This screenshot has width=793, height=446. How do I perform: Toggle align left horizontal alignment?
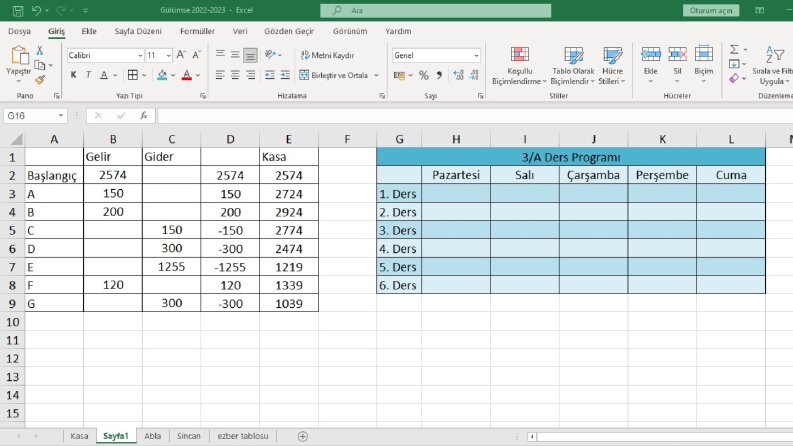(219, 75)
